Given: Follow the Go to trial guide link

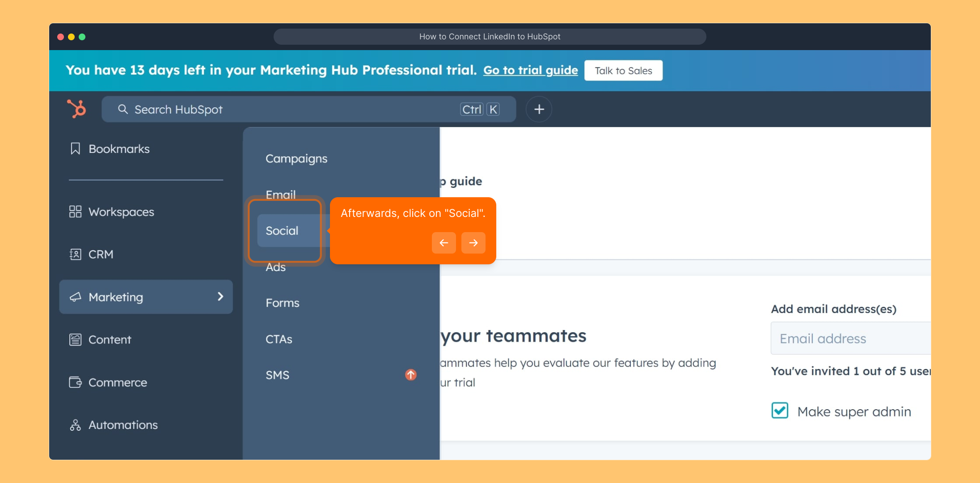Looking at the screenshot, I should [530, 70].
